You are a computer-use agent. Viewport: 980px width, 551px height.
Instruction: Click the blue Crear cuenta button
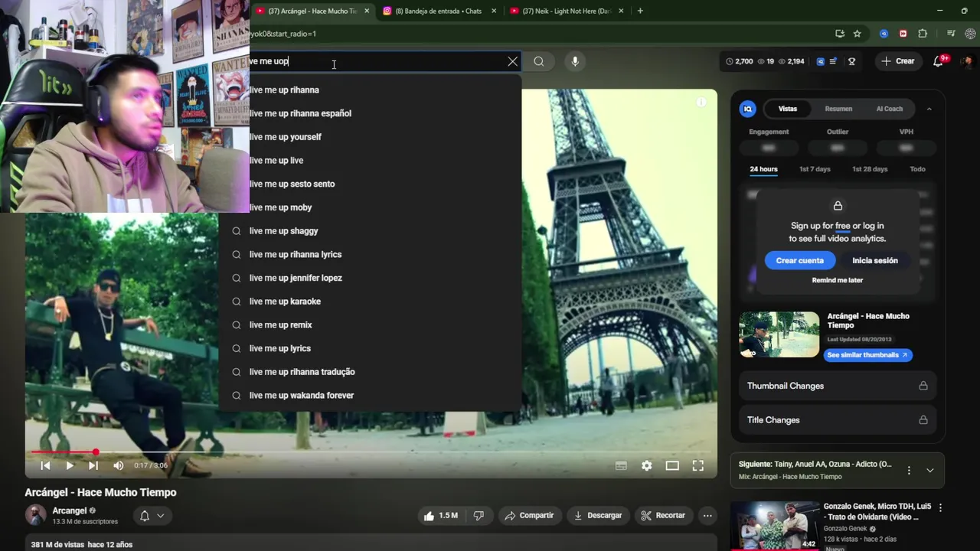799,260
